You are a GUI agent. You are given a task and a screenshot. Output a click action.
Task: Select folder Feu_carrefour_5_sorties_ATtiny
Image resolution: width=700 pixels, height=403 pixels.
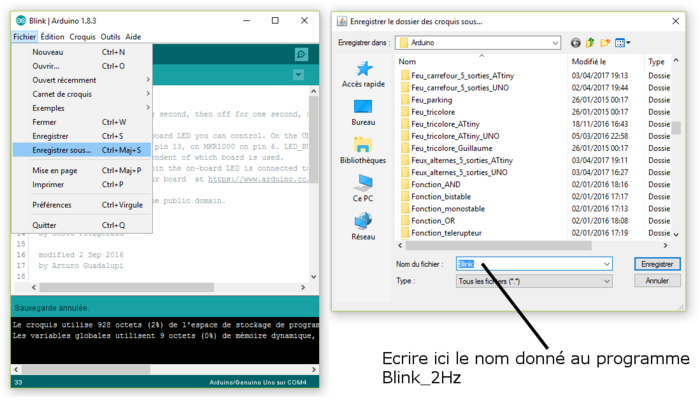[x=462, y=75]
